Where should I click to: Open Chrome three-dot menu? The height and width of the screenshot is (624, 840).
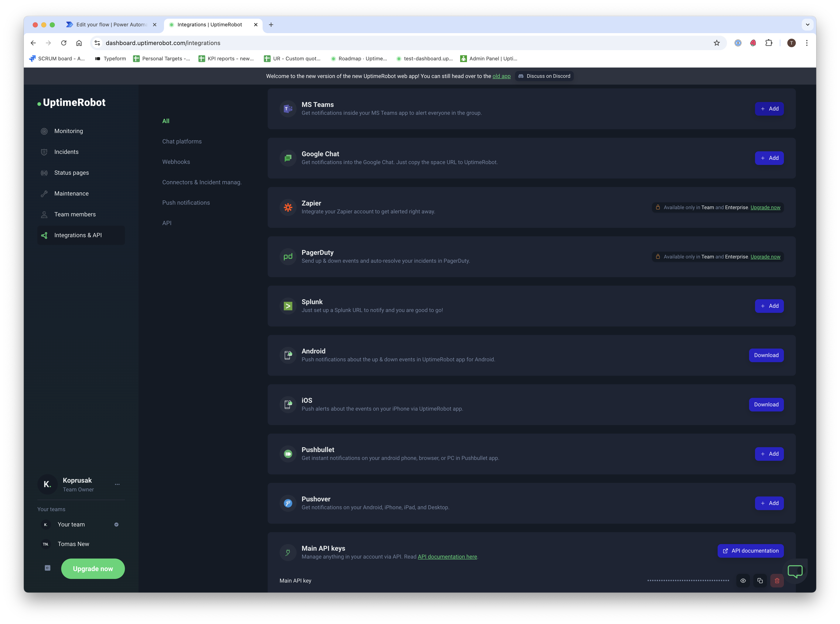806,43
